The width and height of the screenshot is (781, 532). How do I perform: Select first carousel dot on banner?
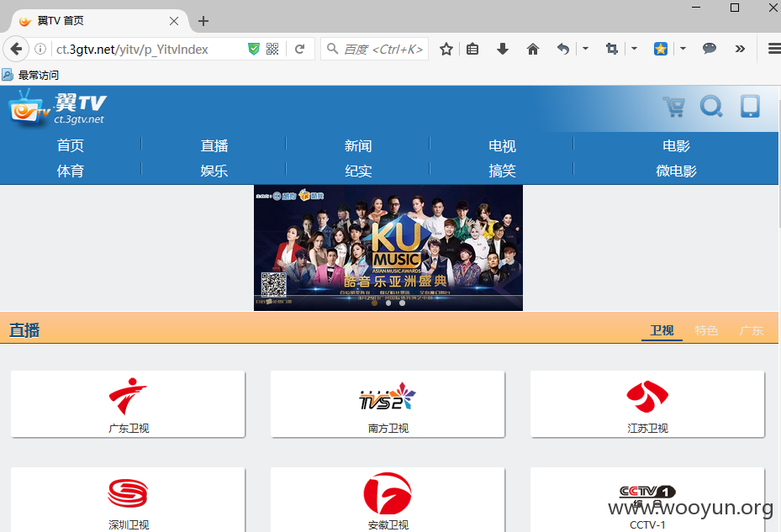coord(375,303)
